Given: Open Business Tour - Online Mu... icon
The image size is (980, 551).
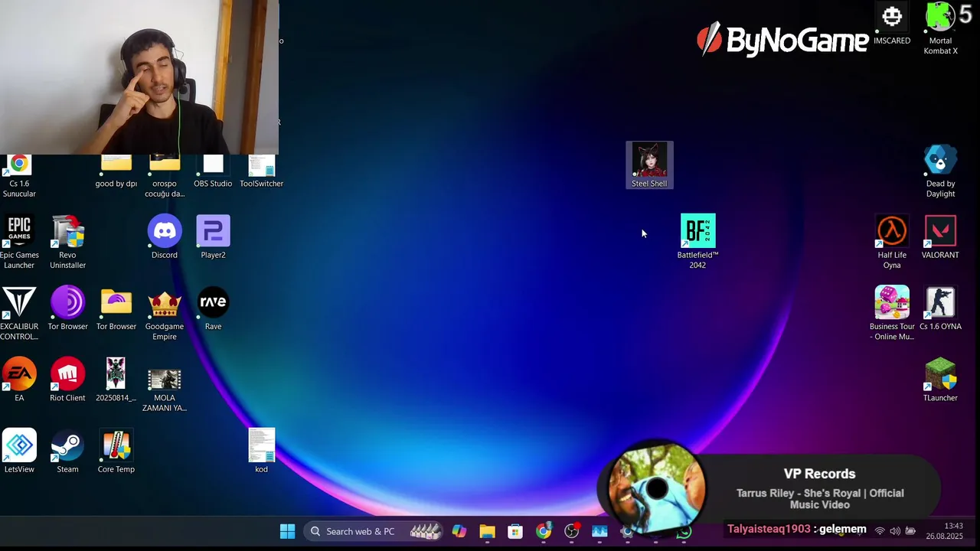Looking at the screenshot, I should [x=892, y=313].
